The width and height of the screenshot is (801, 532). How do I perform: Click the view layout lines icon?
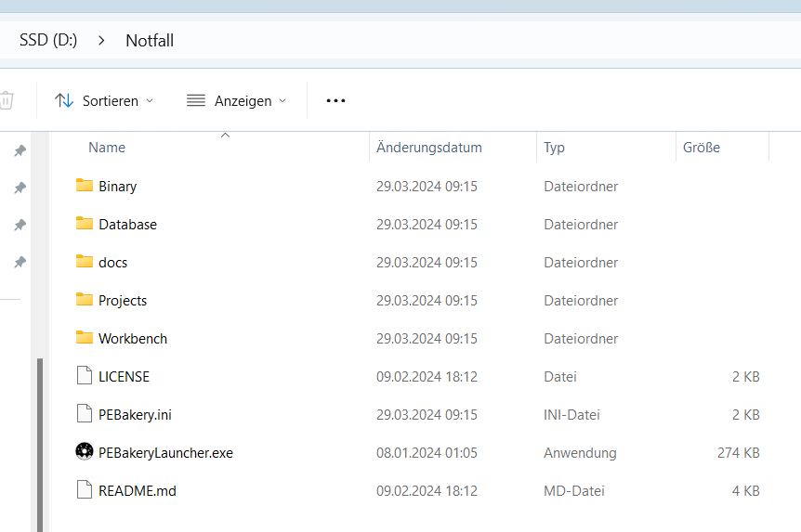[196, 100]
